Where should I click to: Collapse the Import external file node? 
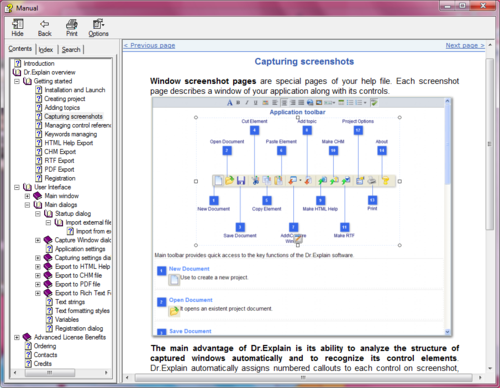click(48, 222)
